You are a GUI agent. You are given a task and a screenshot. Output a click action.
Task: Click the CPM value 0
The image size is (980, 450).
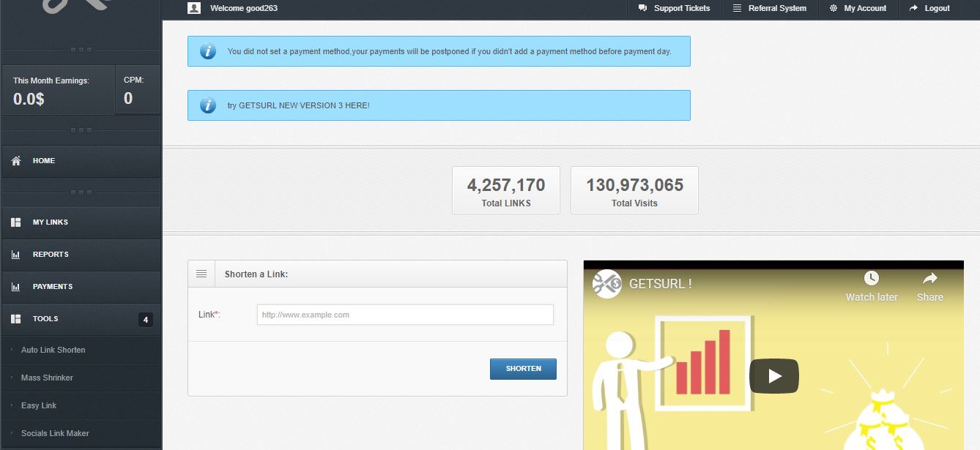(x=128, y=98)
